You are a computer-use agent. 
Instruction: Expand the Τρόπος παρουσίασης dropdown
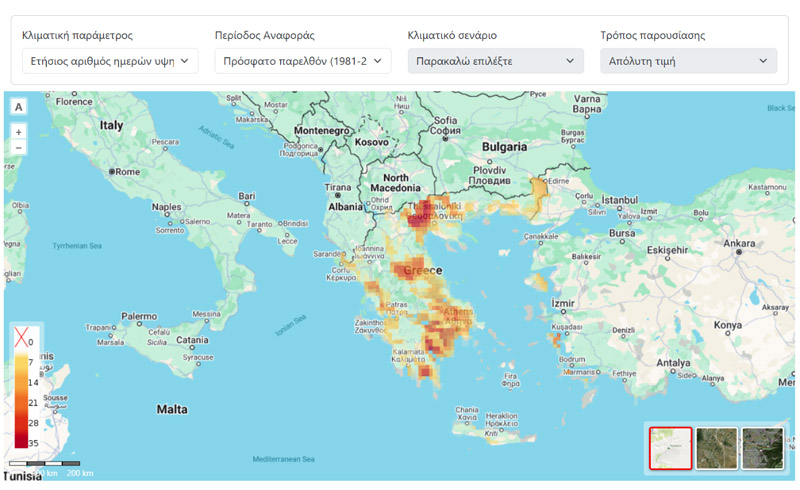coord(689,61)
